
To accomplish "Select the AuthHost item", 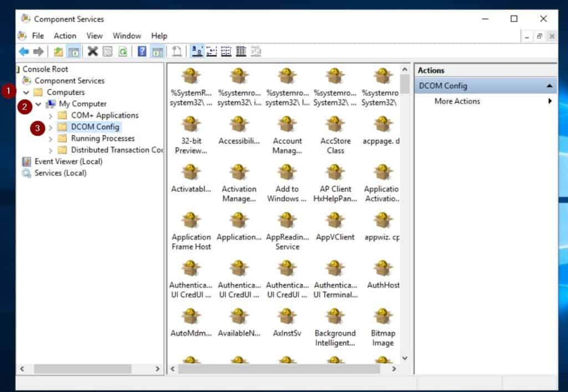I will click(383, 275).
